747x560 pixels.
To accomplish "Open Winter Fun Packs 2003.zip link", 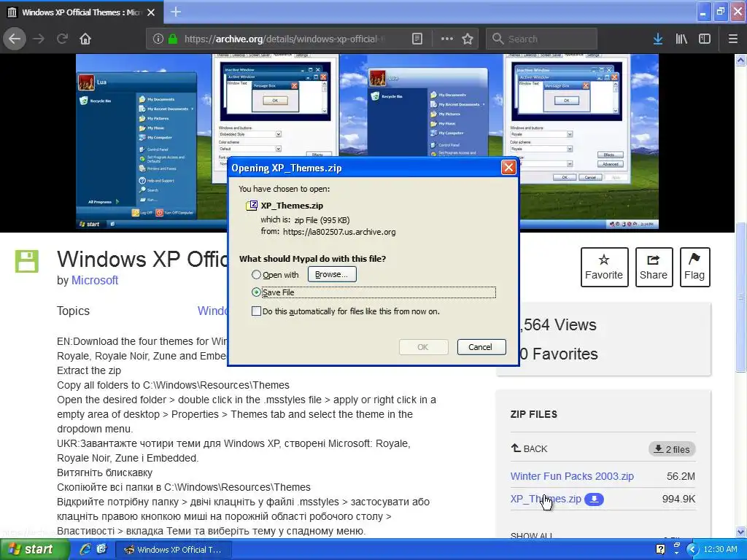I will [572, 476].
